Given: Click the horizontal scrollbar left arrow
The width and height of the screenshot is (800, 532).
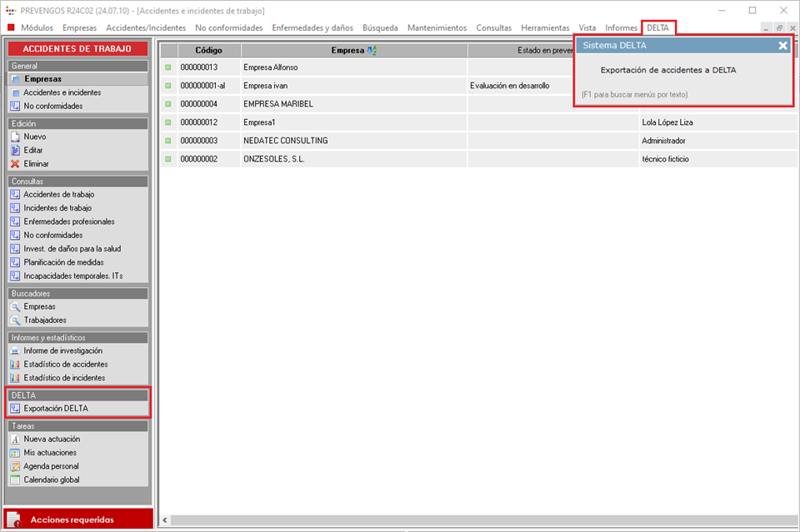Looking at the screenshot, I should tap(164, 520).
